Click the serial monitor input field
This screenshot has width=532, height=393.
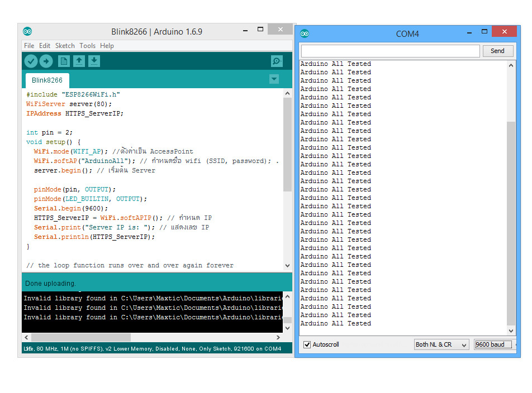click(x=390, y=51)
